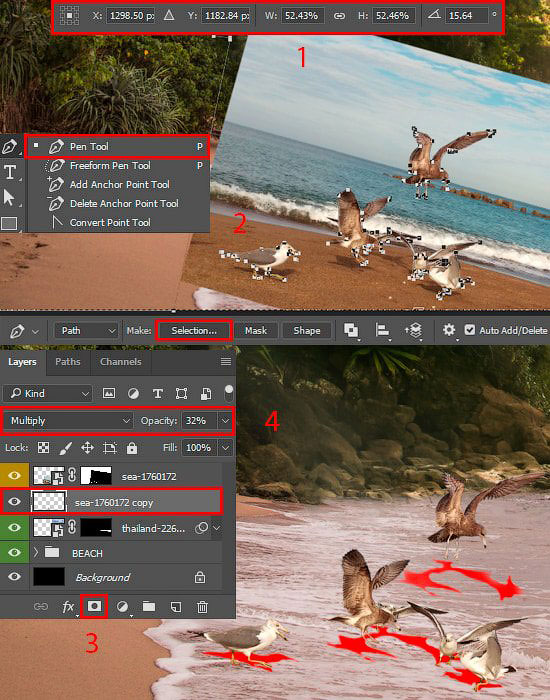
Task: Filter for adjustment layers icon
Action: (x=133, y=393)
